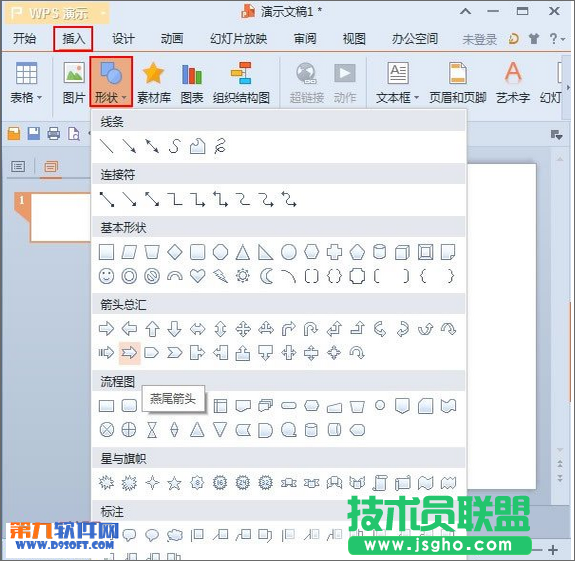The width and height of the screenshot is (575, 561).
Task: Select the isosceles triangle basic shape
Action: coord(243,252)
